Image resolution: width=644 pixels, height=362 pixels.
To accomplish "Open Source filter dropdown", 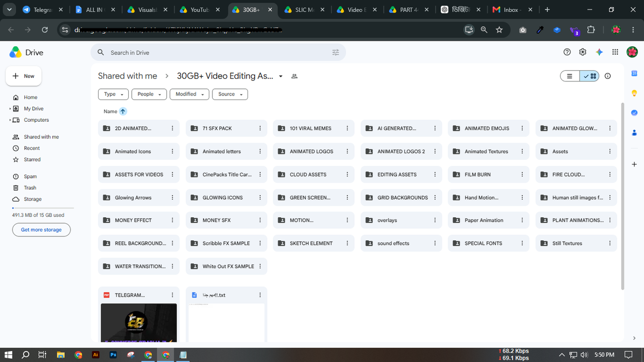I will (x=230, y=94).
